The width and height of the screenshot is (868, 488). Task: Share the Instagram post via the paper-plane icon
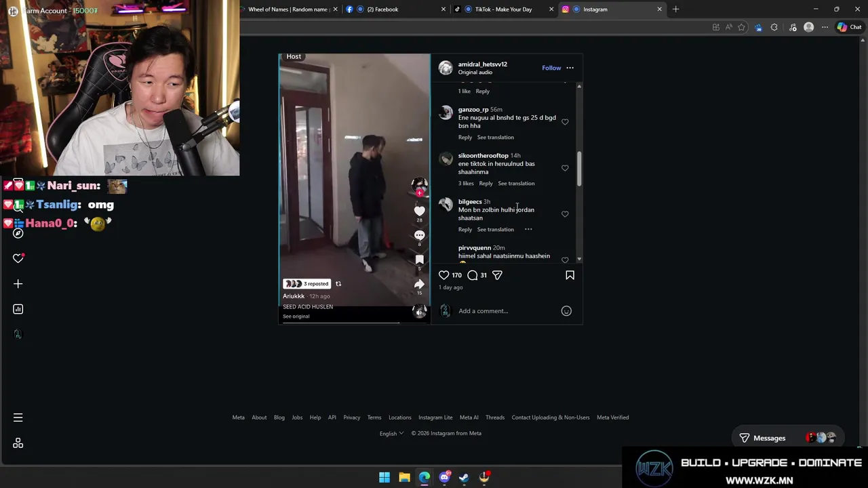[x=497, y=275]
